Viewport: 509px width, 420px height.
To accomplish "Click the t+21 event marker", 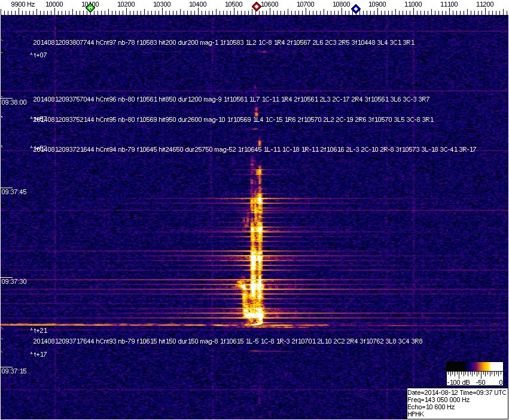I will 39,330.
